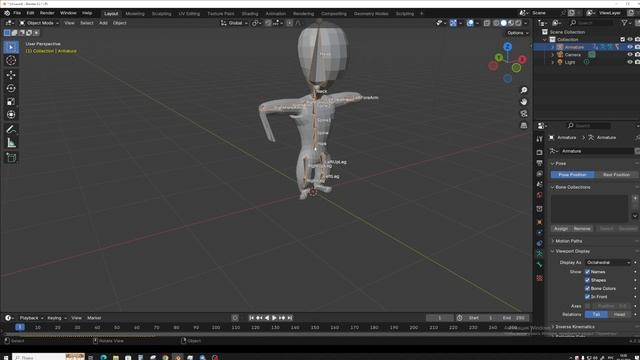Uncheck the In Front checkbox

click(587, 297)
